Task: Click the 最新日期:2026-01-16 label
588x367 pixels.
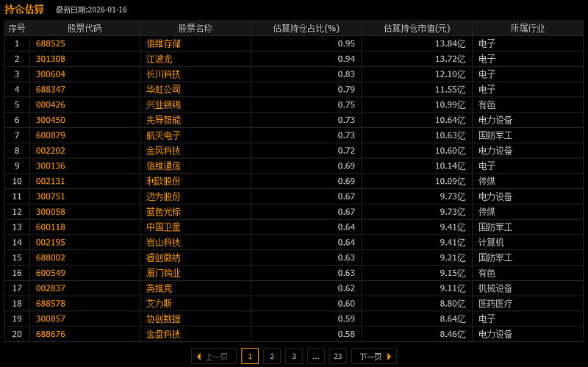Action: pyautogui.click(x=91, y=10)
